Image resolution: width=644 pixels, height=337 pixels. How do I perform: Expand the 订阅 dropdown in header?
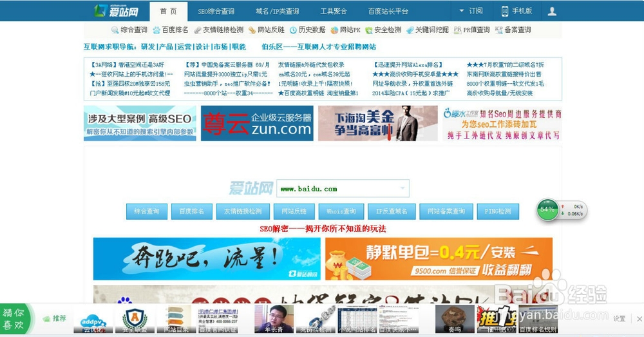tap(471, 11)
